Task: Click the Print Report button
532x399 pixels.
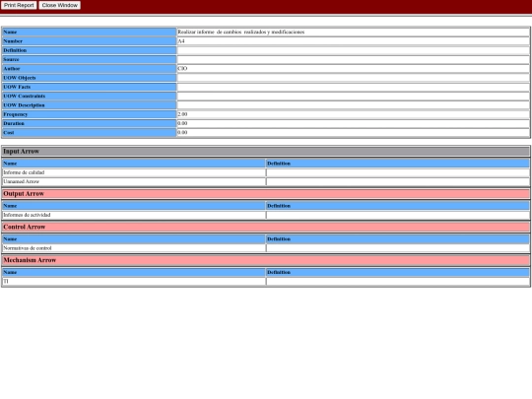Action: 19,5
